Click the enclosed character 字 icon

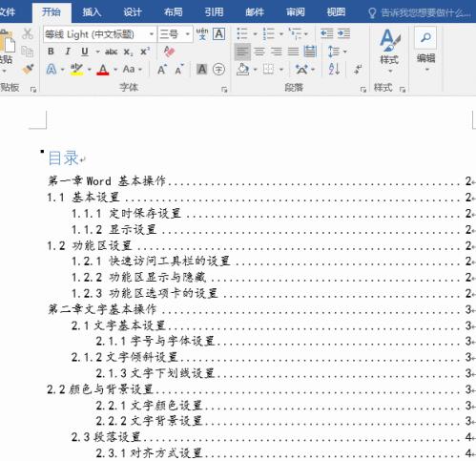point(218,69)
